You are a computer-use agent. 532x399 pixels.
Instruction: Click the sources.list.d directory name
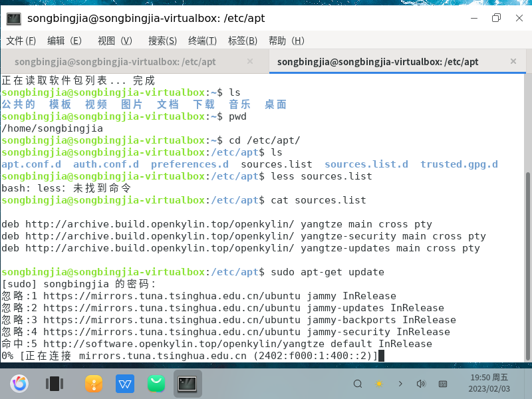[366, 164]
